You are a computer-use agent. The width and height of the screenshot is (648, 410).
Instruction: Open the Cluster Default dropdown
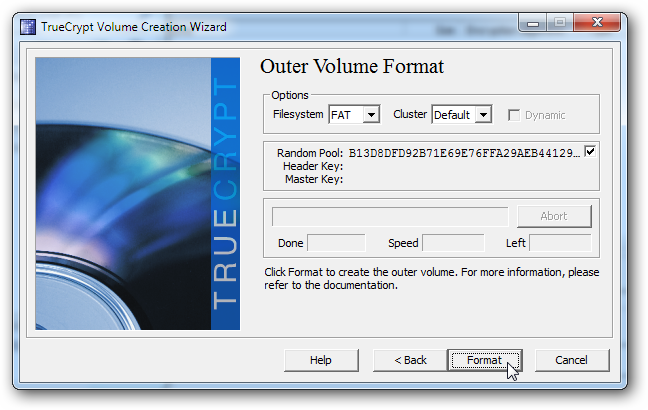click(462, 114)
